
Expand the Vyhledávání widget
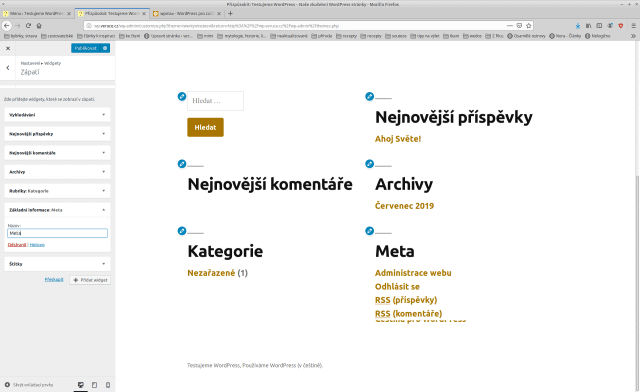[x=58, y=115]
